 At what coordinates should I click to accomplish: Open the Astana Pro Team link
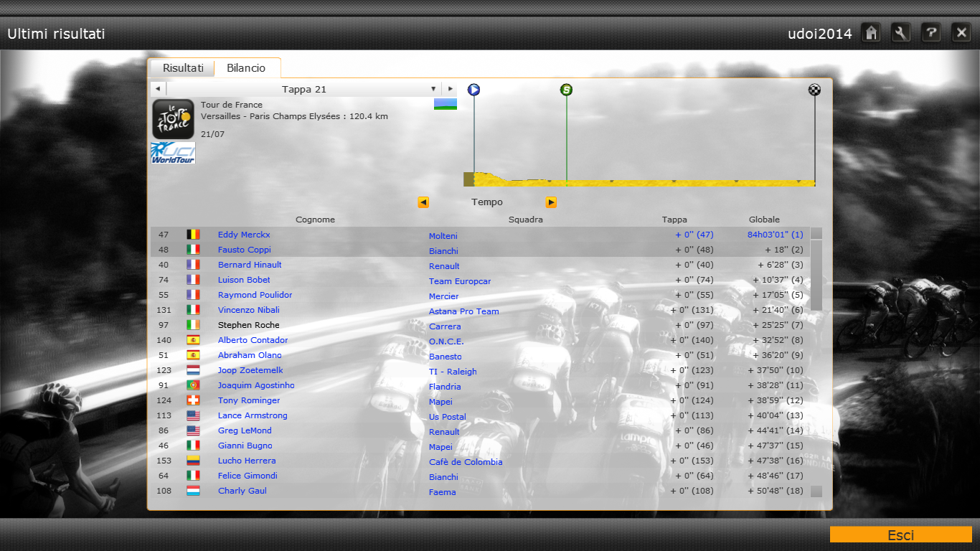463,311
